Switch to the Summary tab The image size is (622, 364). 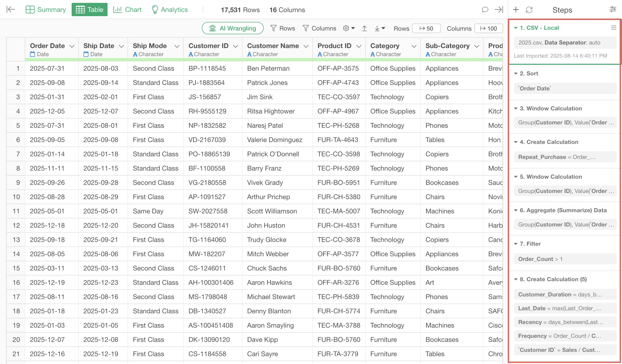(x=46, y=10)
